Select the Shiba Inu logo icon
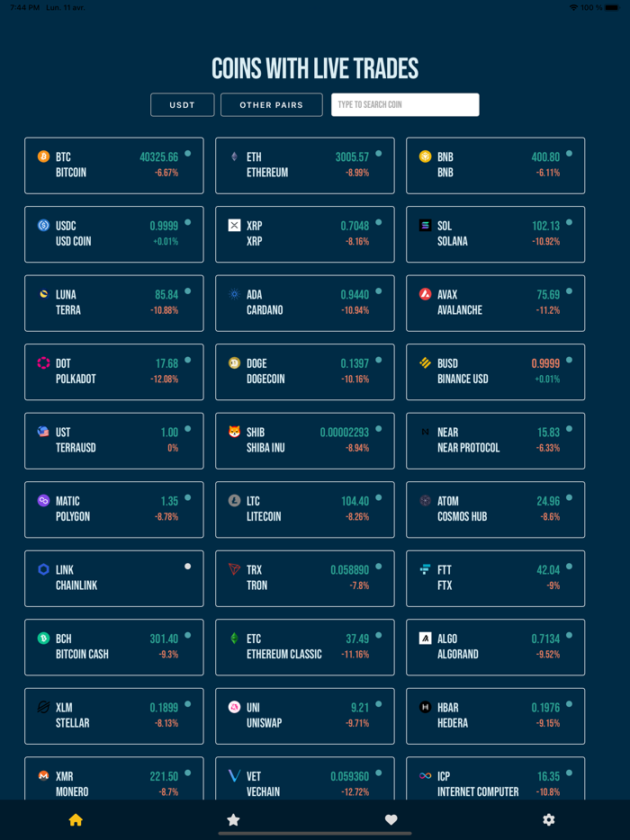630x840 pixels. [233, 432]
